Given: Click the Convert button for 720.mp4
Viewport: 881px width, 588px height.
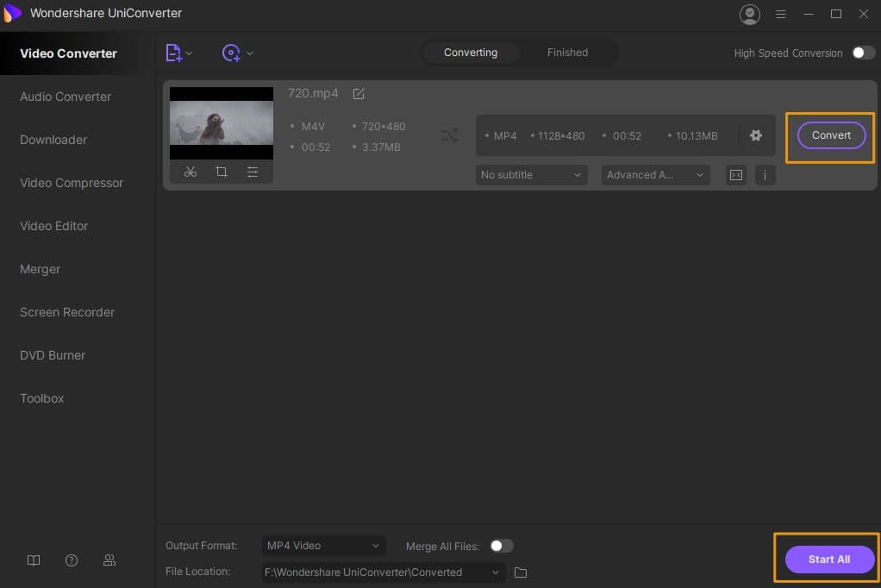Looking at the screenshot, I should tap(831, 135).
